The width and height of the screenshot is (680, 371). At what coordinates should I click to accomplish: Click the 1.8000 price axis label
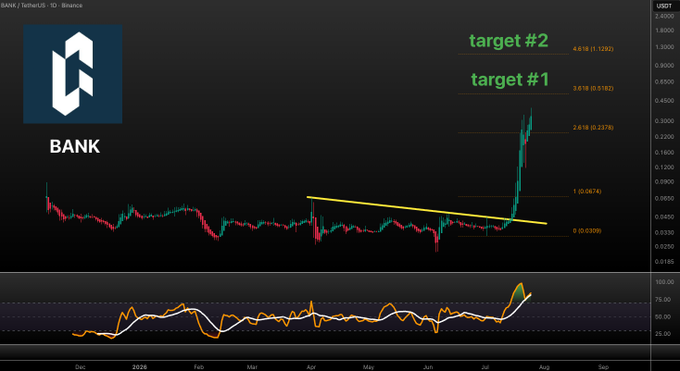[664, 31]
